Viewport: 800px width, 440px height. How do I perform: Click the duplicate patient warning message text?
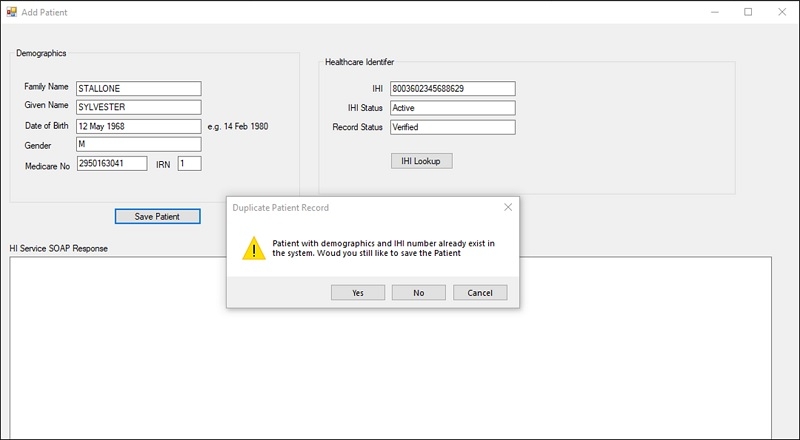tap(383, 248)
